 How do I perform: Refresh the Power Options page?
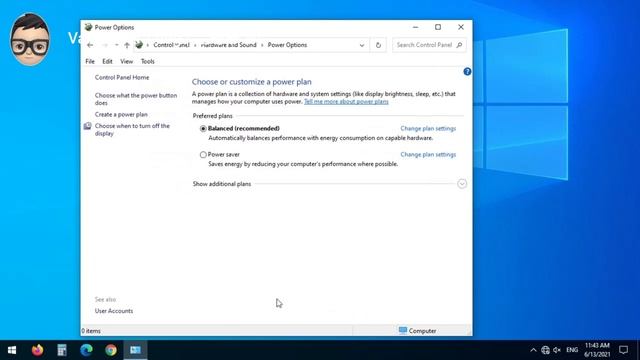click(378, 45)
